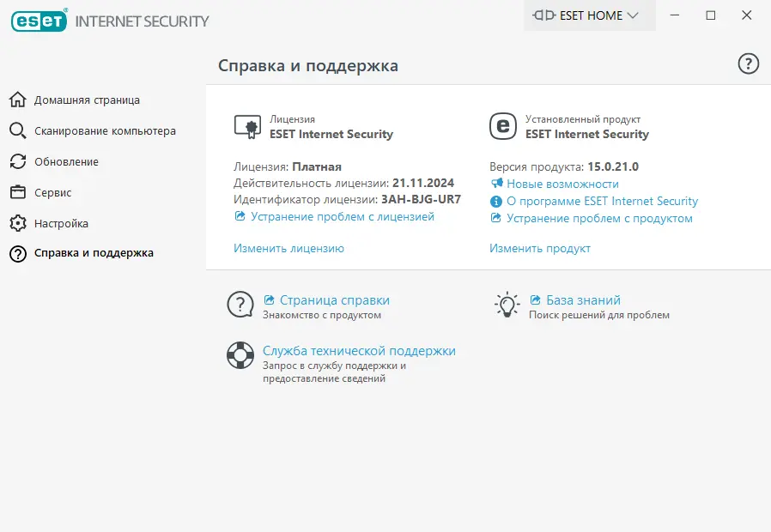Click Изменить продукт link
The height and width of the screenshot is (532, 771).
click(x=540, y=249)
